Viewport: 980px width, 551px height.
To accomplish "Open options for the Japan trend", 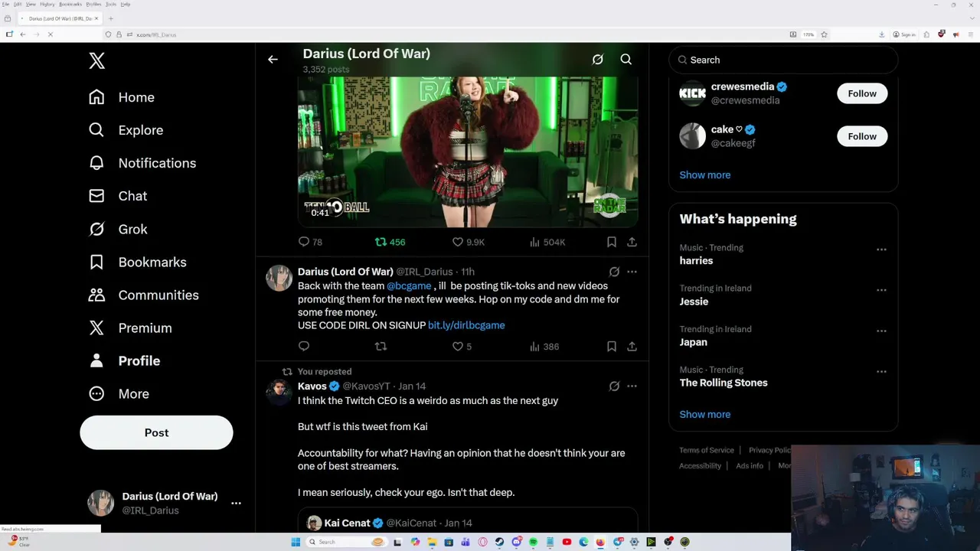I will tap(881, 331).
